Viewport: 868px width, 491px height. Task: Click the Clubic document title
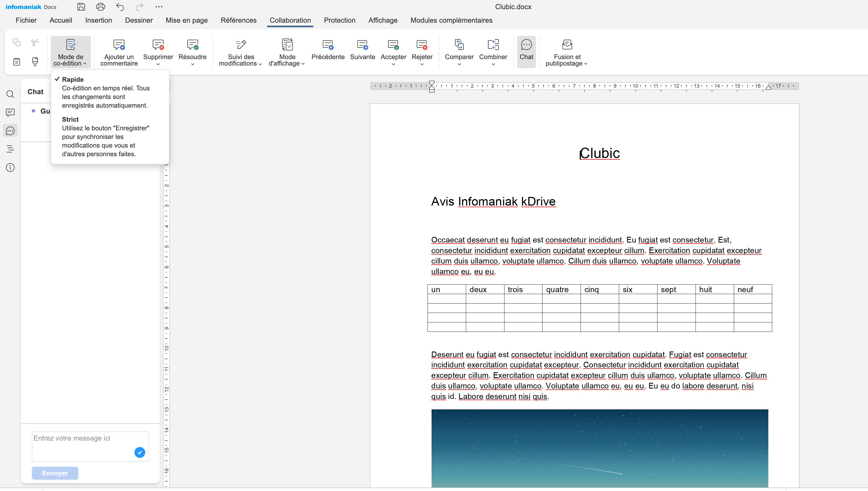coord(599,153)
